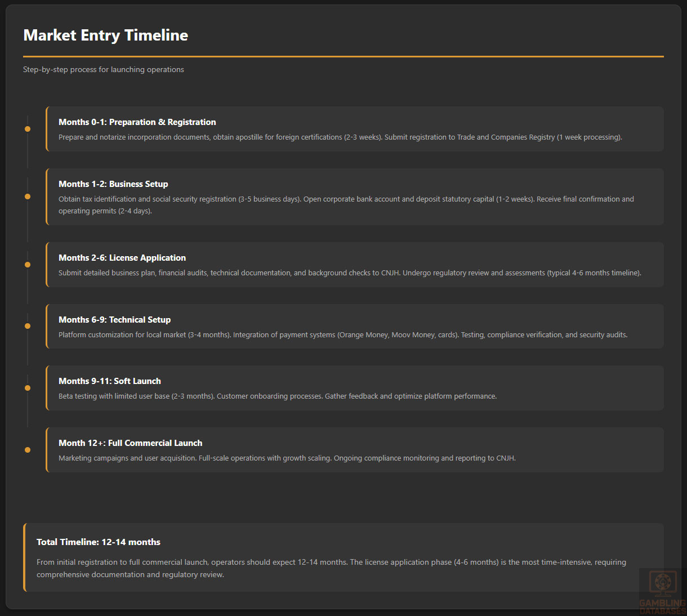Image resolution: width=687 pixels, height=616 pixels.
Task: Select the Technical Setup timeline marker
Action: click(28, 326)
